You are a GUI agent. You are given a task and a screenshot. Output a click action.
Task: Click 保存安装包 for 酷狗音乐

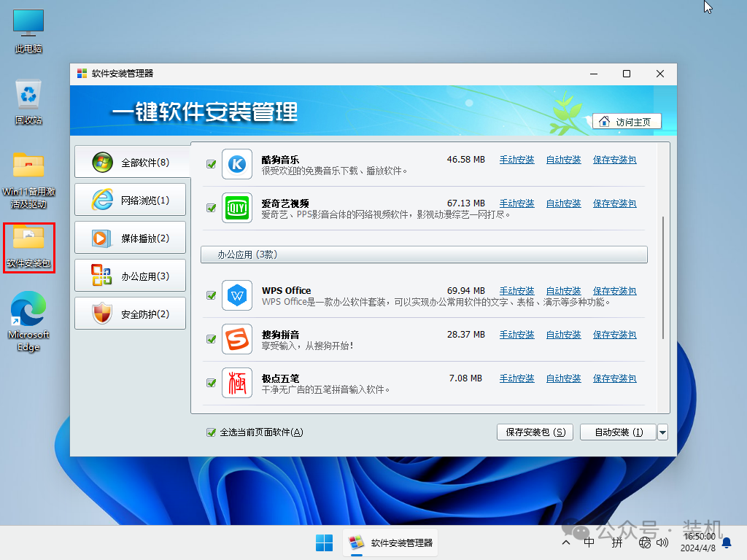tap(614, 160)
